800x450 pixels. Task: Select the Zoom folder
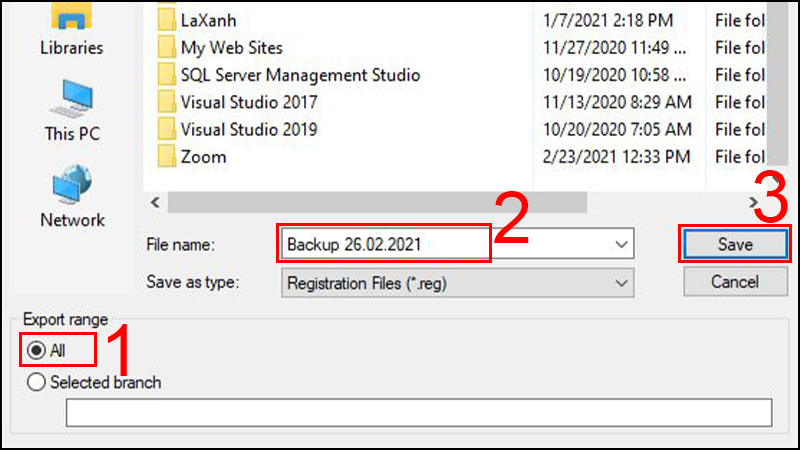(x=203, y=157)
